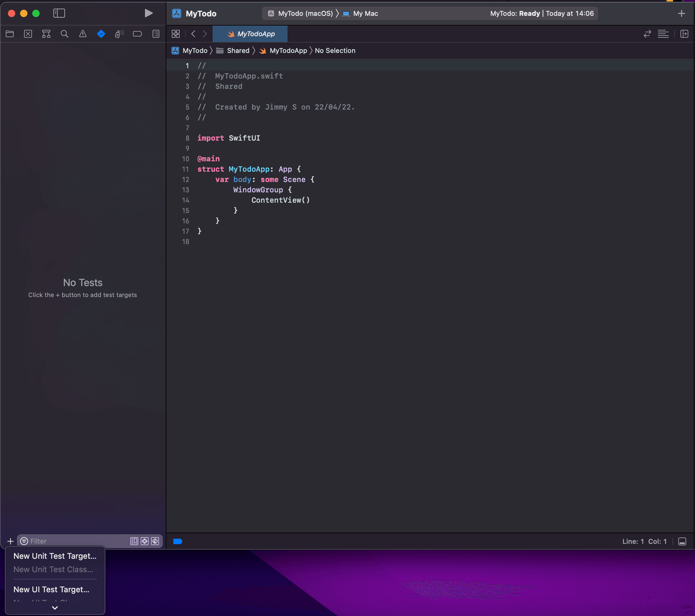Open the Symbol navigator icon
The height and width of the screenshot is (616, 695).
coord(46,34)
